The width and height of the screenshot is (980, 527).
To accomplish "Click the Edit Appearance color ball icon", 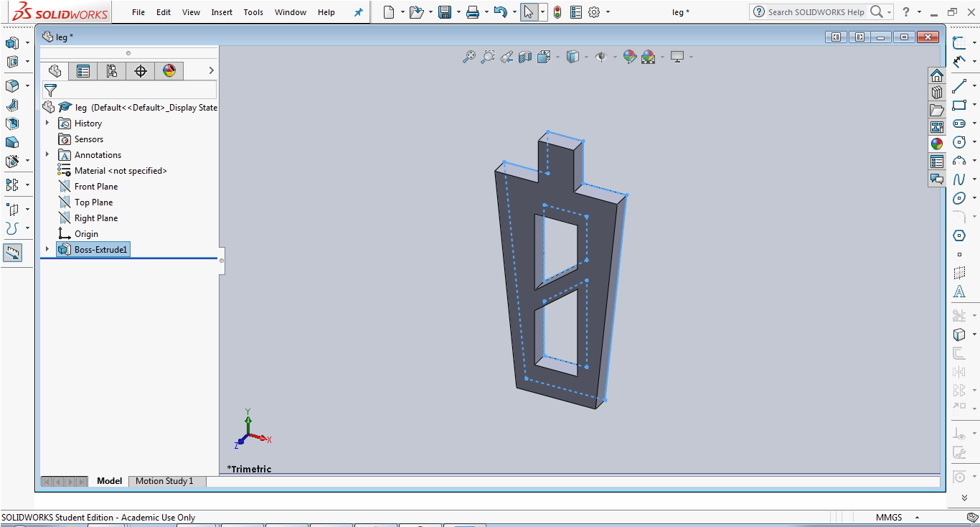I will (629, 57).
